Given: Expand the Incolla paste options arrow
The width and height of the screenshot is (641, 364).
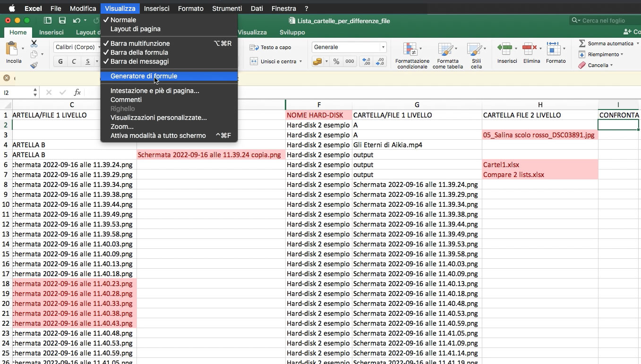Looking at the screenshot, I should tap(23, 49).
